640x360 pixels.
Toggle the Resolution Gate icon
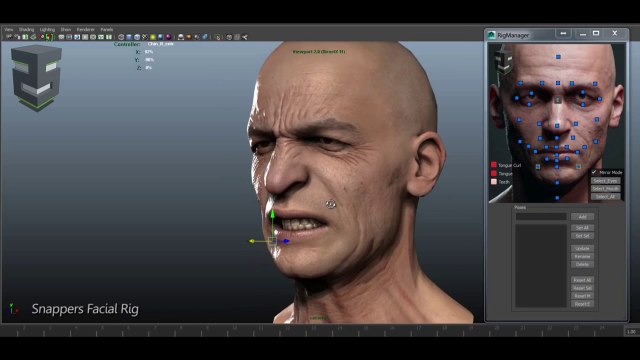coord(77,37)
